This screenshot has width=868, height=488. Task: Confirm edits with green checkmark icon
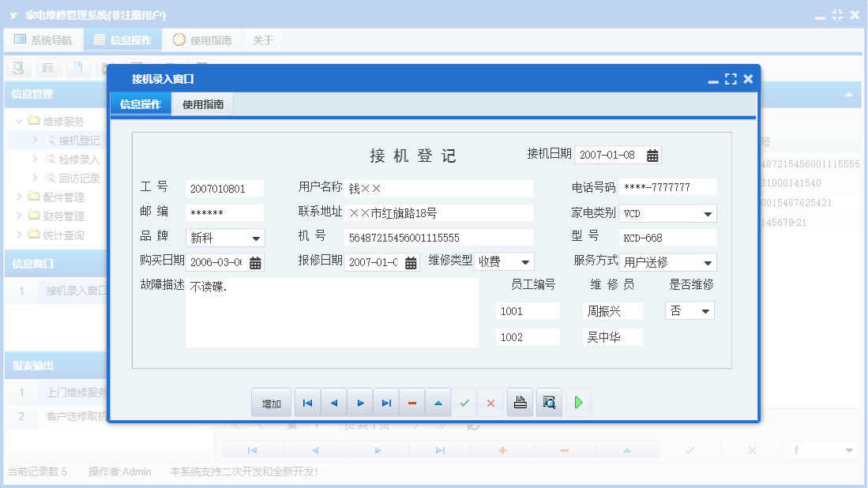coord(464,402)
